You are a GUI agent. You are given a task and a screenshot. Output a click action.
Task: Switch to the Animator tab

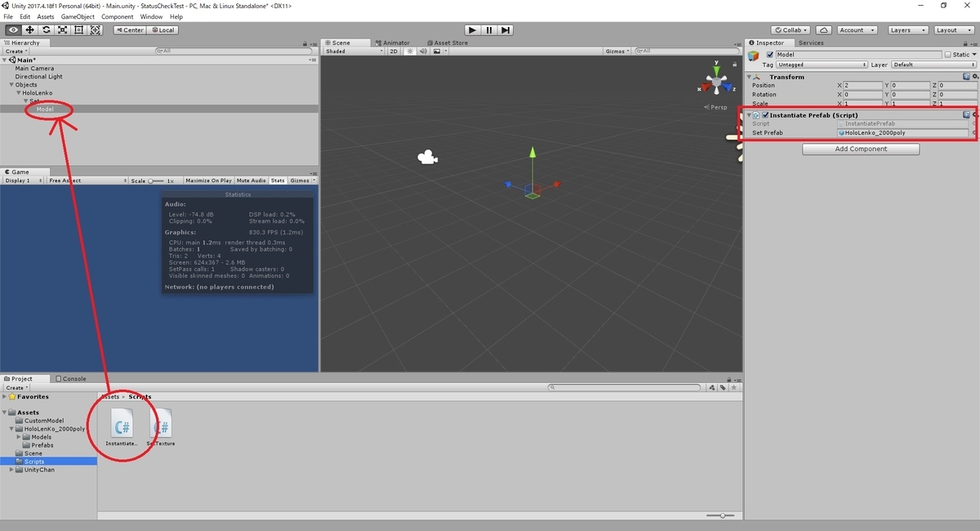392,43
